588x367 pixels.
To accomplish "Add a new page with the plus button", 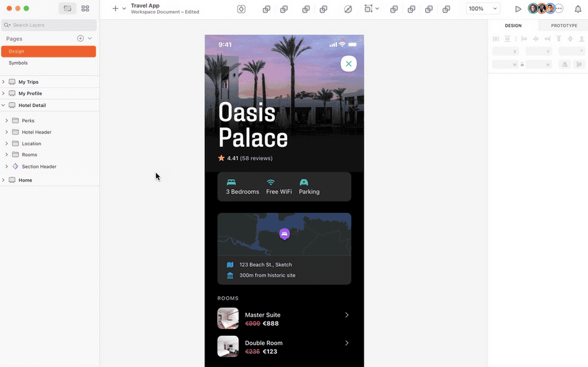I will (x=80, y=38).
